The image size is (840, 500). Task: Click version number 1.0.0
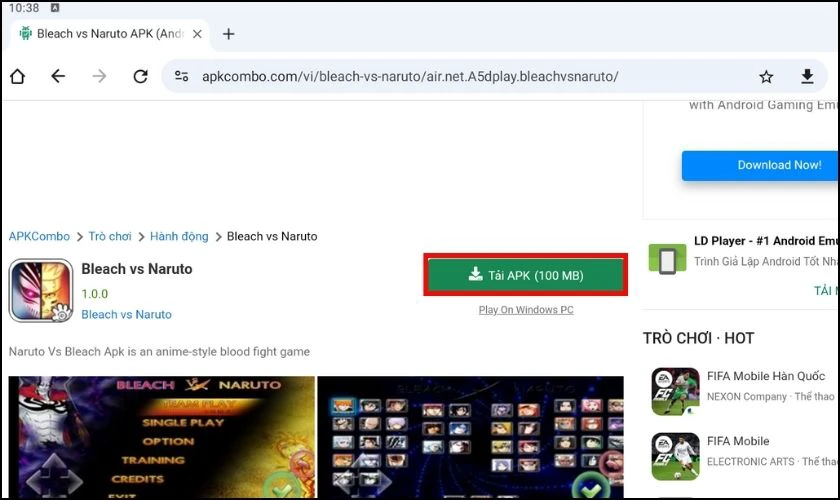coord(94,294)
